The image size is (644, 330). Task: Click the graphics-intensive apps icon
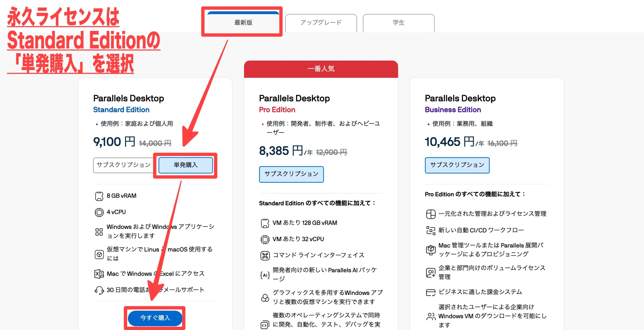(265, 298)
